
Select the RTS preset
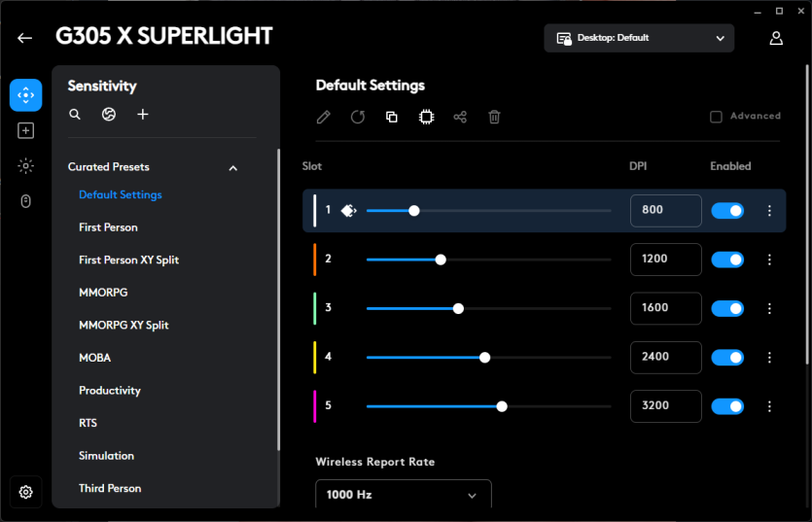click(88, 423)
